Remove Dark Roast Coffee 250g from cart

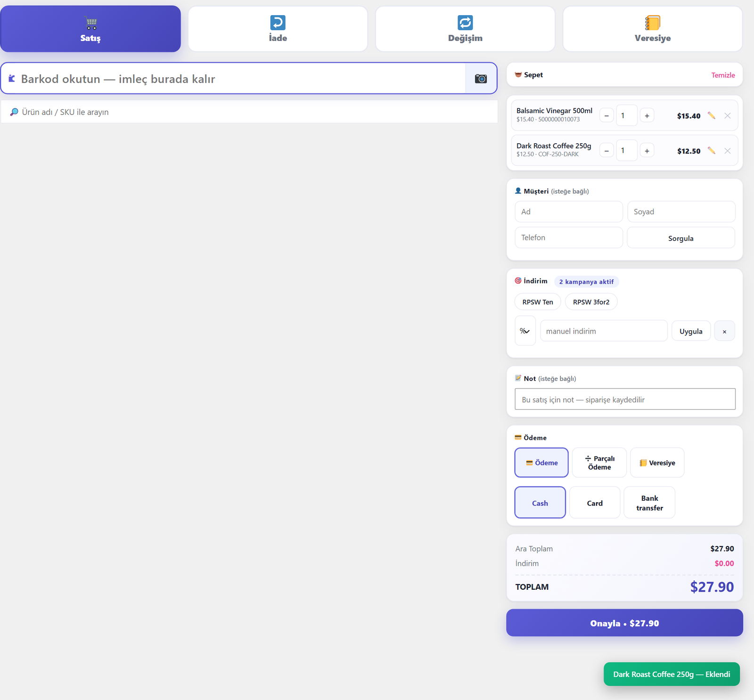[x=728, y=151]
